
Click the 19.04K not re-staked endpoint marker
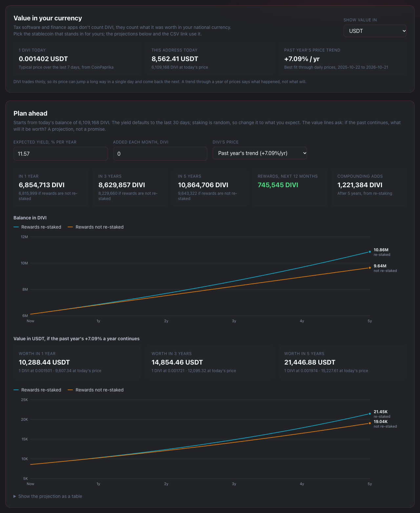pos(370,423)
